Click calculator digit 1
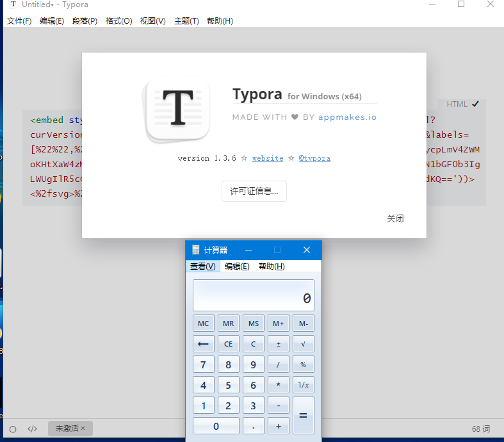This screenshot has height=442, width=504. pyautogui.click(x=204, y=405)
